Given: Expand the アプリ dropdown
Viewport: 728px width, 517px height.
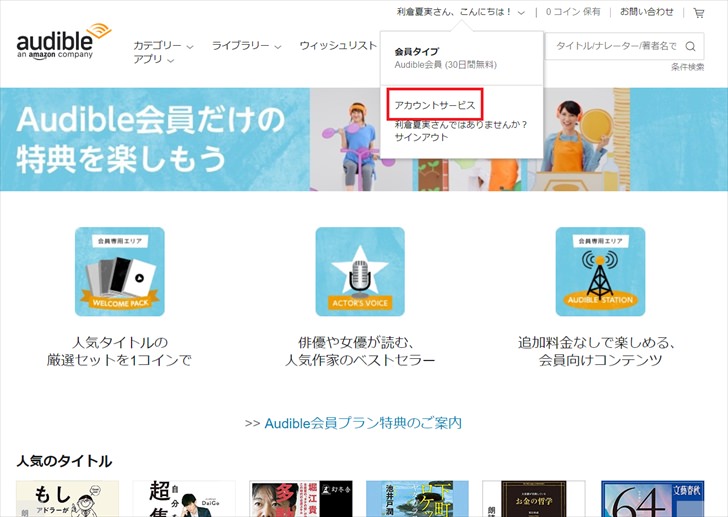Looking at the screenshot, I should pos(154,59).
